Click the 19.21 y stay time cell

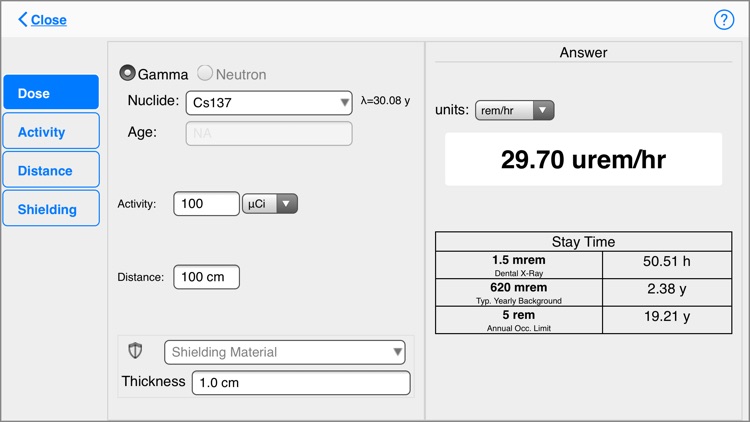click(667, 320)
